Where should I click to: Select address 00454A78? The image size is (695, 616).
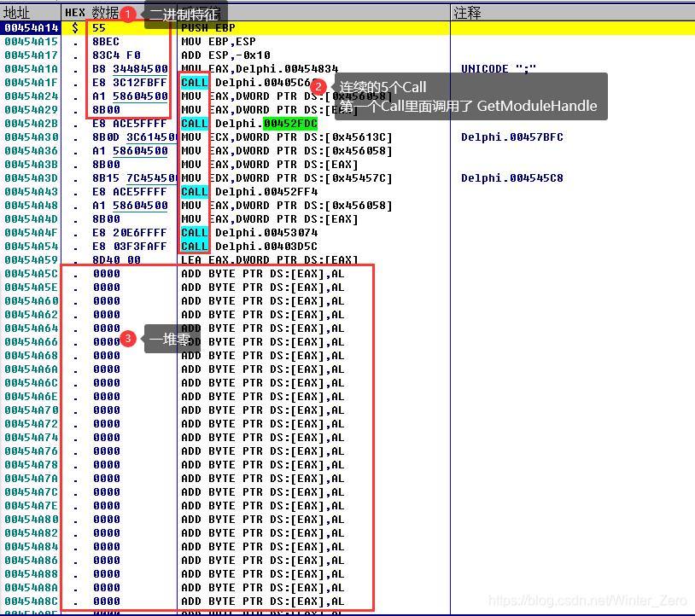click(x=32, y=465)
